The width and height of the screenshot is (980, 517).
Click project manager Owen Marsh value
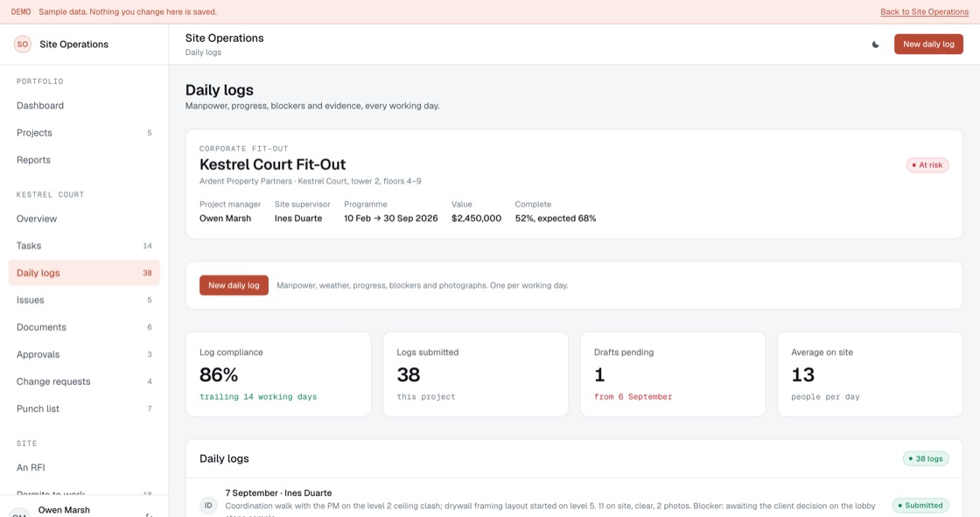225,218
